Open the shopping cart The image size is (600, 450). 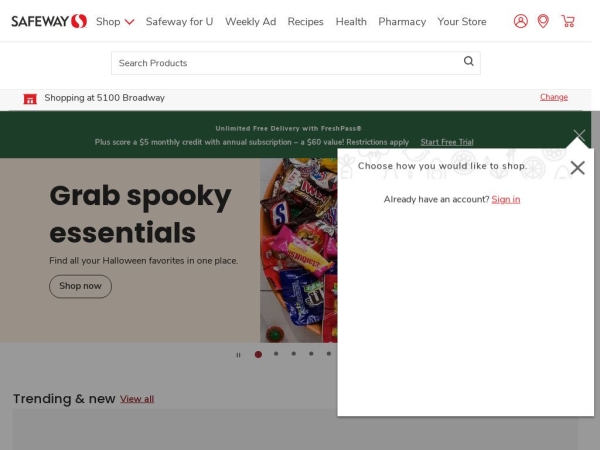click(x=568, y=21)
